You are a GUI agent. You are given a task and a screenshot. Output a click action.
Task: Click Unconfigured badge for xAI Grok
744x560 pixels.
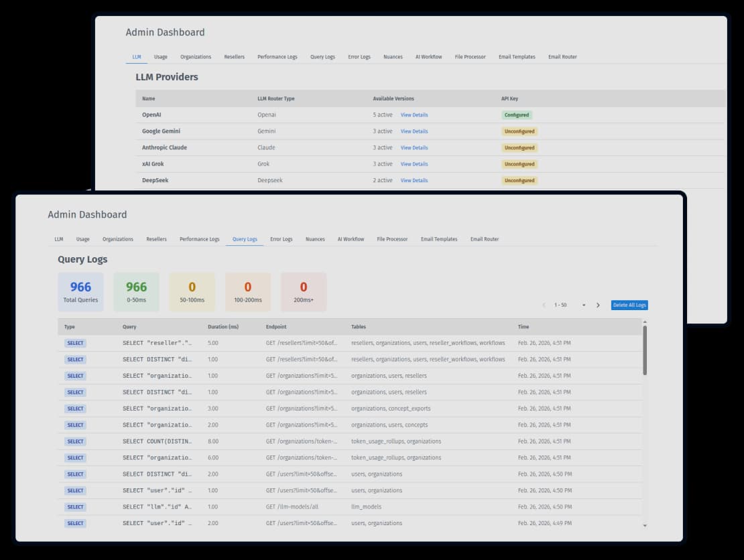tap(519, 164)
